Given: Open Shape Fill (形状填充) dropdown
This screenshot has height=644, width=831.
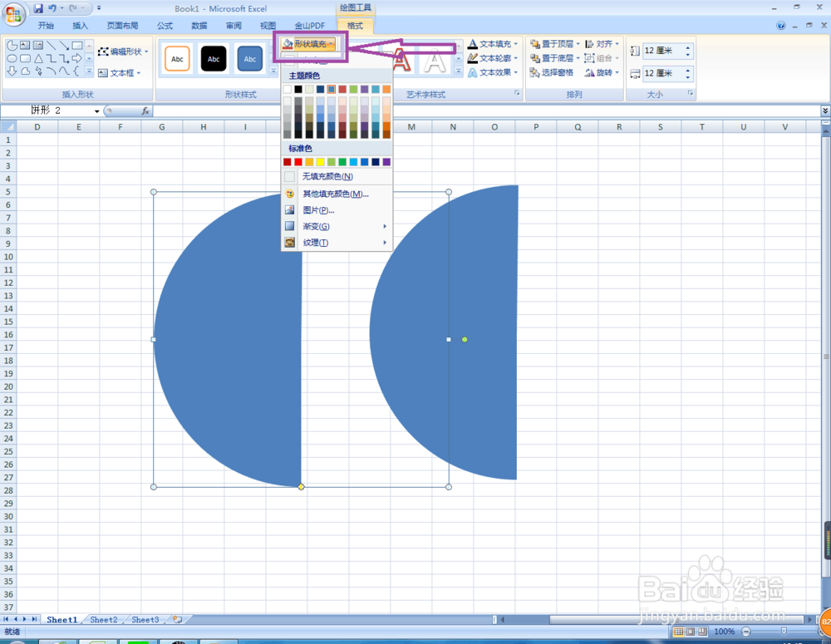Looking at the screenshot, I should coord(309,44).
